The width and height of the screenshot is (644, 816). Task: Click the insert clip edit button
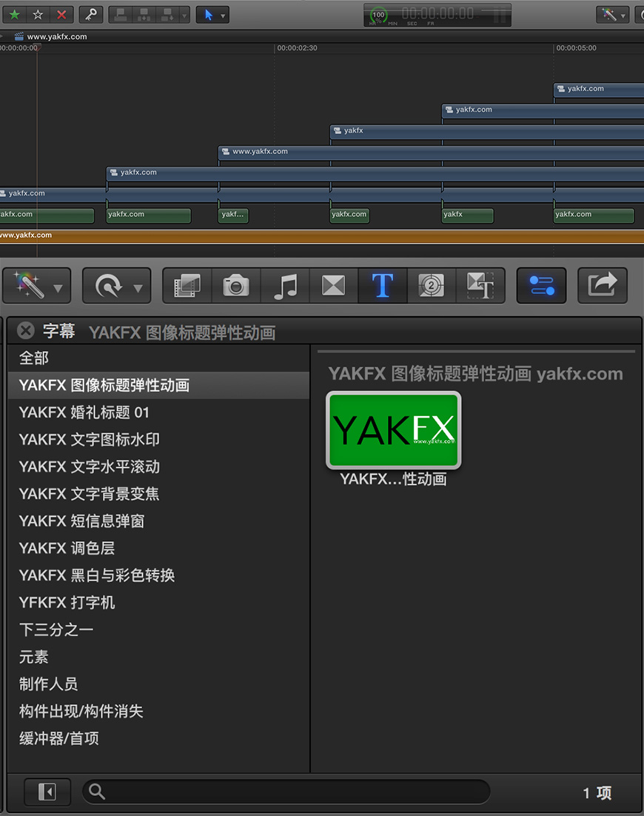[144, 15]
